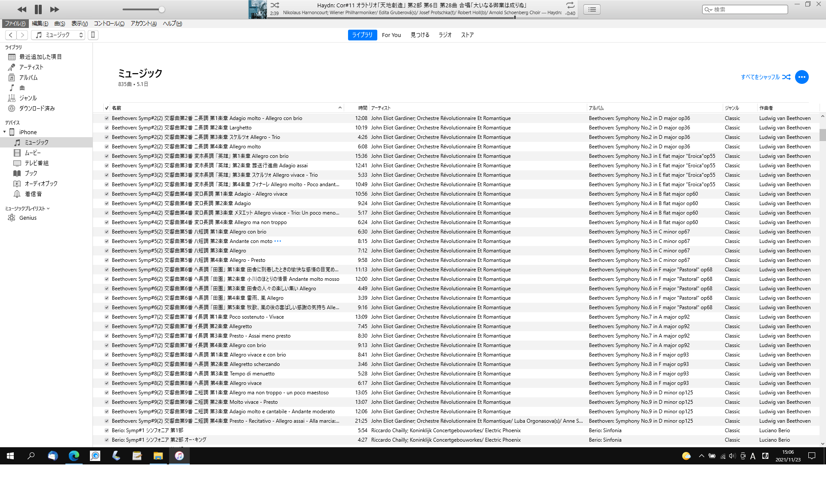This screenshot has width=826, height=504.
Task: Open the Up Next list button
Action: (x=592, y=9)
